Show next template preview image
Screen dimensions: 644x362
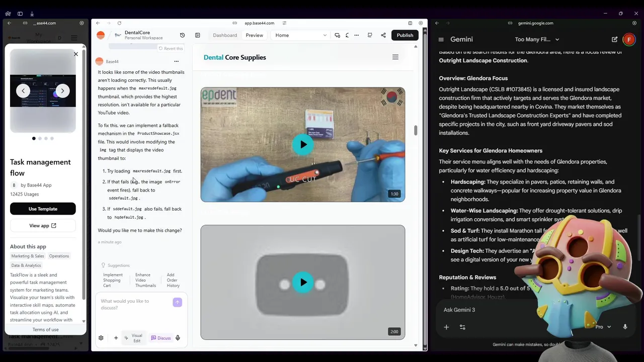(x=62, y=90)
